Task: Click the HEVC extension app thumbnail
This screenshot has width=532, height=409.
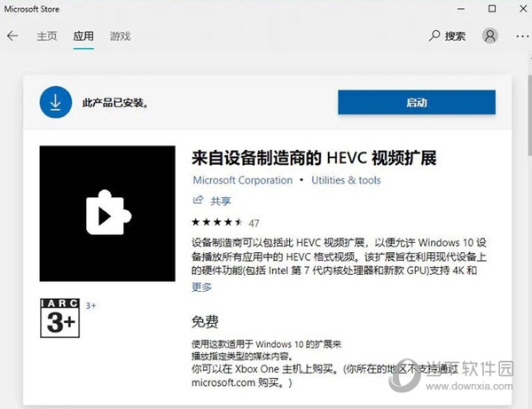Action: tap(107, 214)
